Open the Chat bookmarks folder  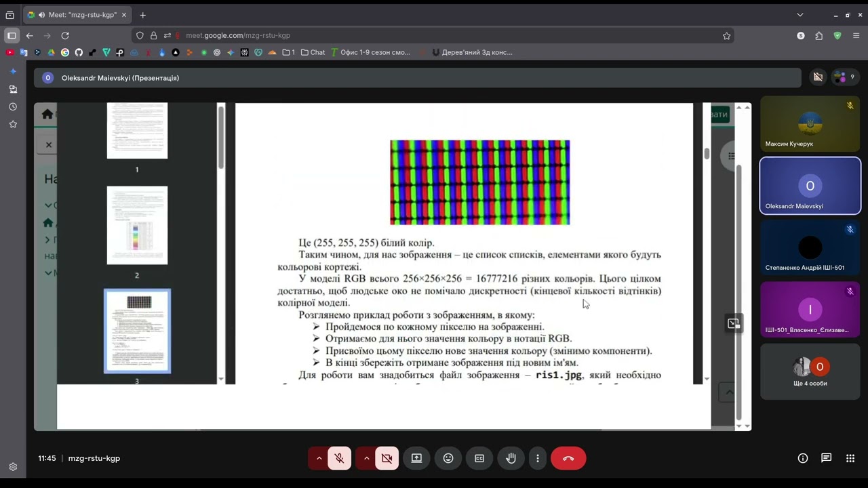[313, 52]
